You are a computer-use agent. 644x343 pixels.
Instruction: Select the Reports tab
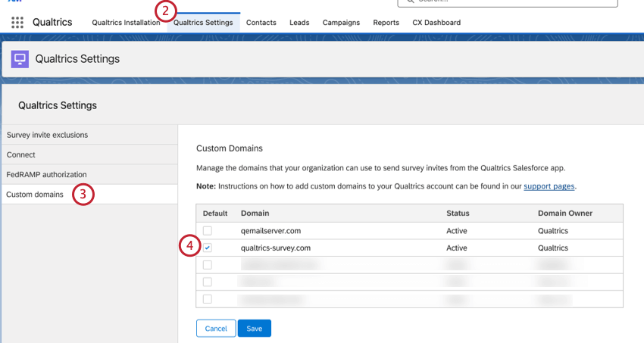[x=386, y=23]
